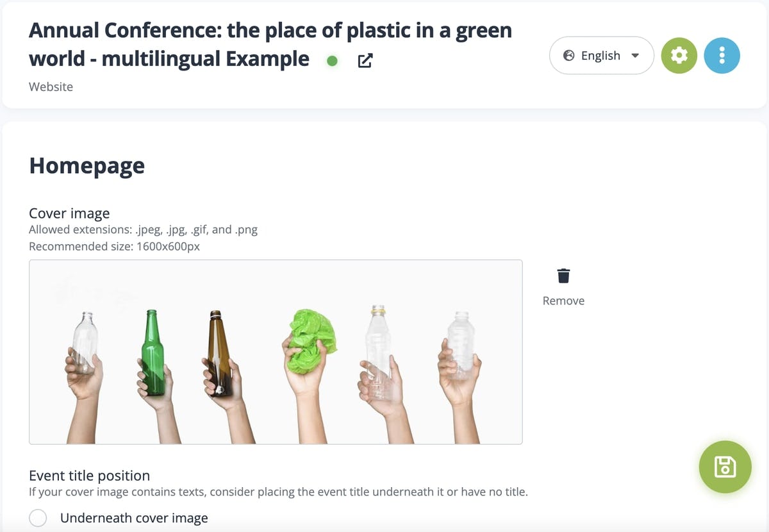Click the trash can icon beside cover image
The height and width of the screenshot is (532, 769).
(x=563, y=276)
